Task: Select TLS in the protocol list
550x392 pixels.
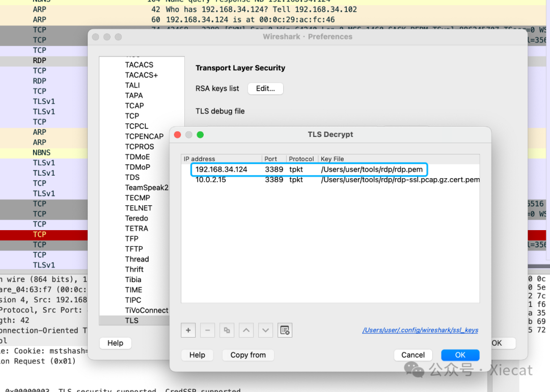Action: point(131,320)
